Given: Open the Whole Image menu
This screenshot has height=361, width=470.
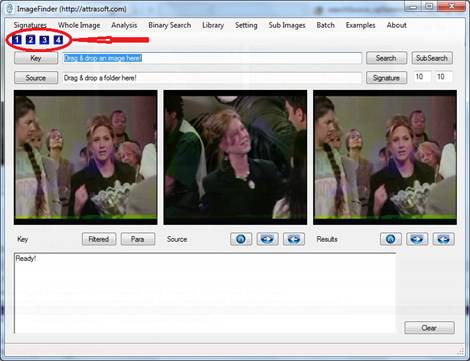Looking at the screenshot, I should click(x=79, y=25).
